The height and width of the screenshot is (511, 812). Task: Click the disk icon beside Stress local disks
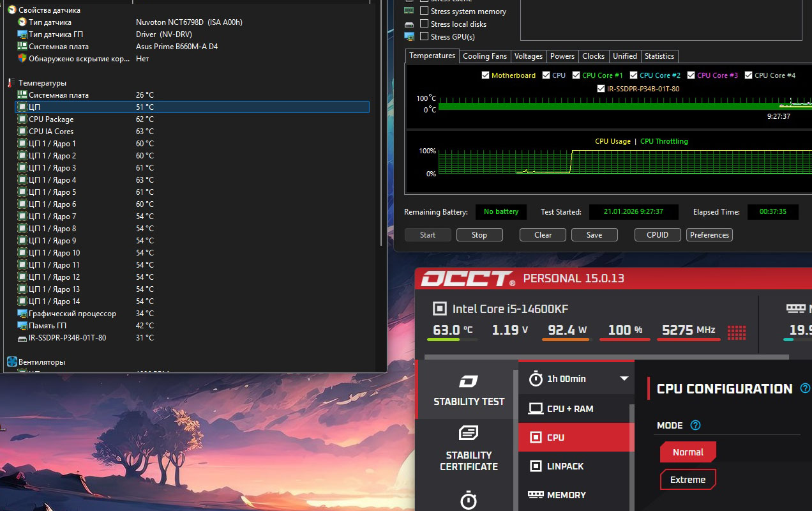[409, 24]
